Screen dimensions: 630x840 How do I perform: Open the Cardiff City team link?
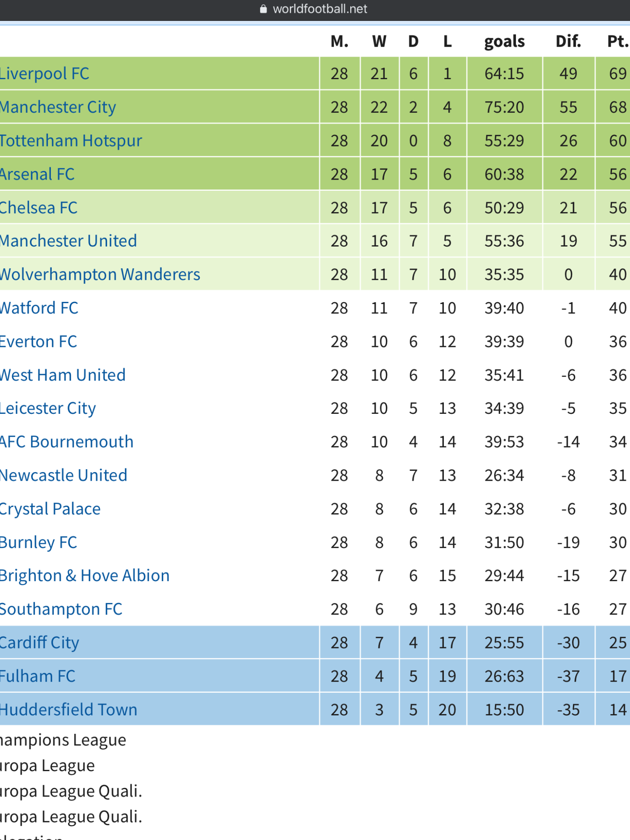[x=39, y=643]
